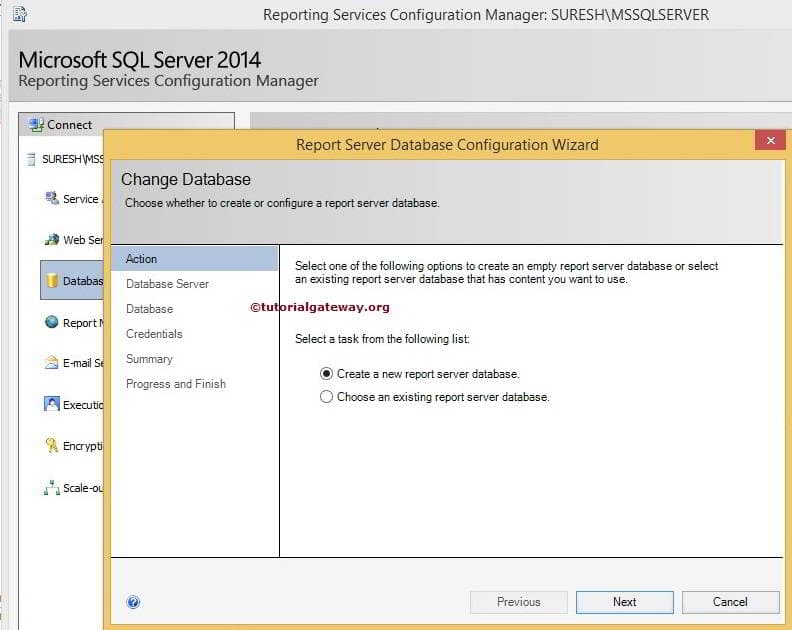Select the Service Account label in sidebar

click(82, 199)
